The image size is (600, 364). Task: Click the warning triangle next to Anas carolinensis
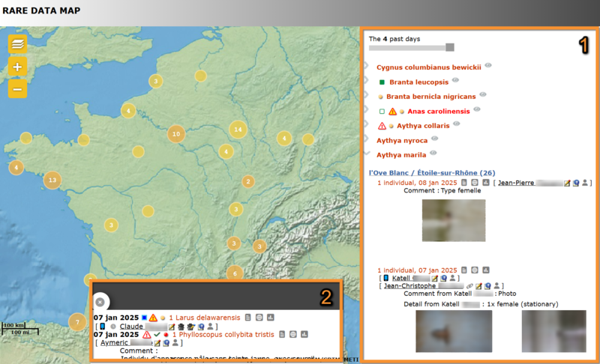[392, 111]
